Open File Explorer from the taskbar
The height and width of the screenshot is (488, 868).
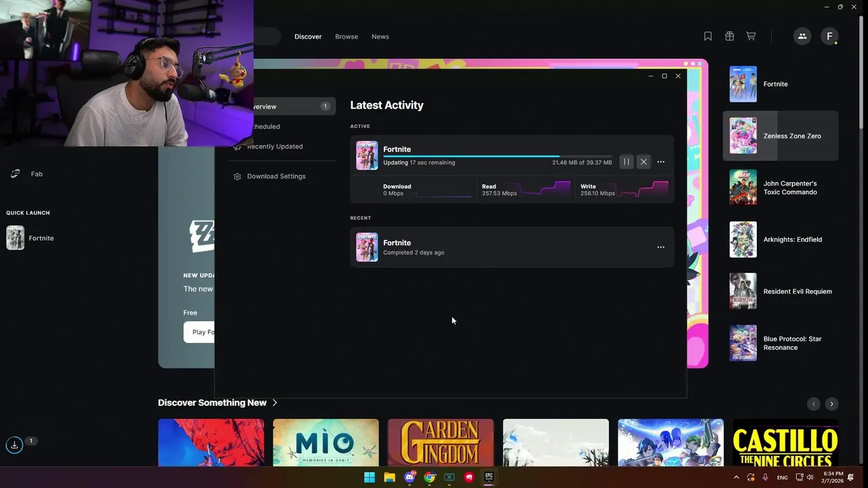[389, 477]
